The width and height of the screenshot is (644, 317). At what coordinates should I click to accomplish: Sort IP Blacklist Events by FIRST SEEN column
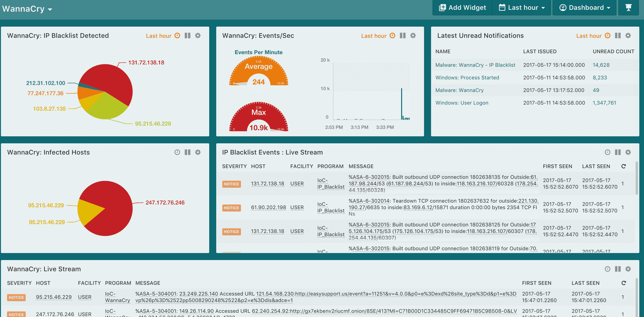click(557, 166)
